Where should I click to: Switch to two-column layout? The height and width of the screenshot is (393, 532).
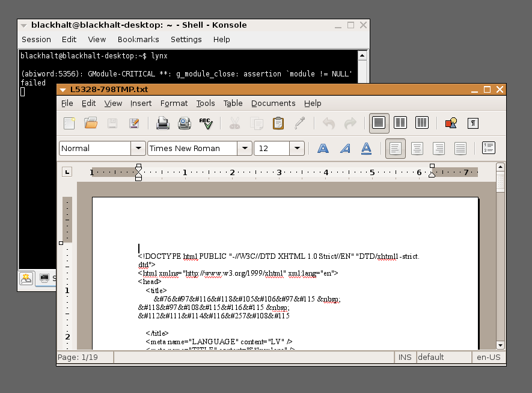400,123
